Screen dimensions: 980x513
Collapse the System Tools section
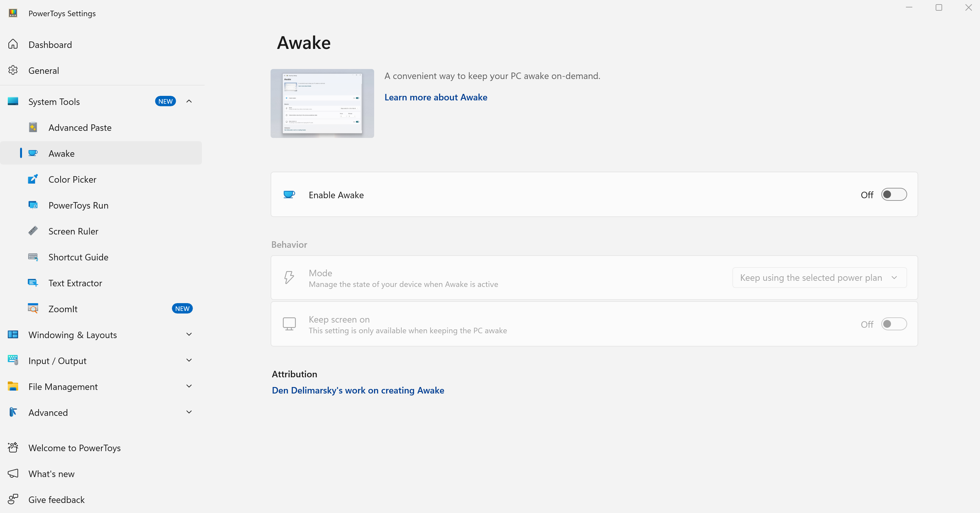(x=189, y=101)
